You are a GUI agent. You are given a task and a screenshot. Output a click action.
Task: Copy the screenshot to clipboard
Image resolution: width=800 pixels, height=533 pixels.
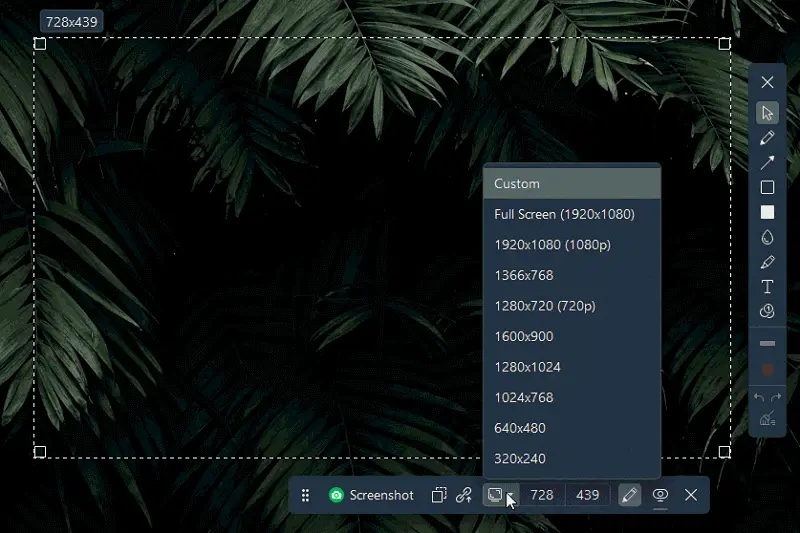pos(439,495)
